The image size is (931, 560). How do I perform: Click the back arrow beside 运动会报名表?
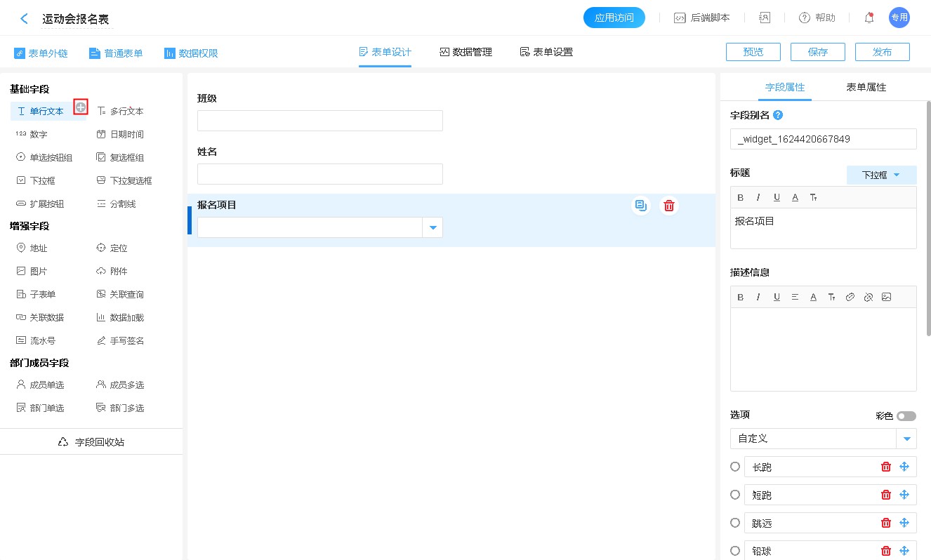pyautogui.click(x=25, y=19)
